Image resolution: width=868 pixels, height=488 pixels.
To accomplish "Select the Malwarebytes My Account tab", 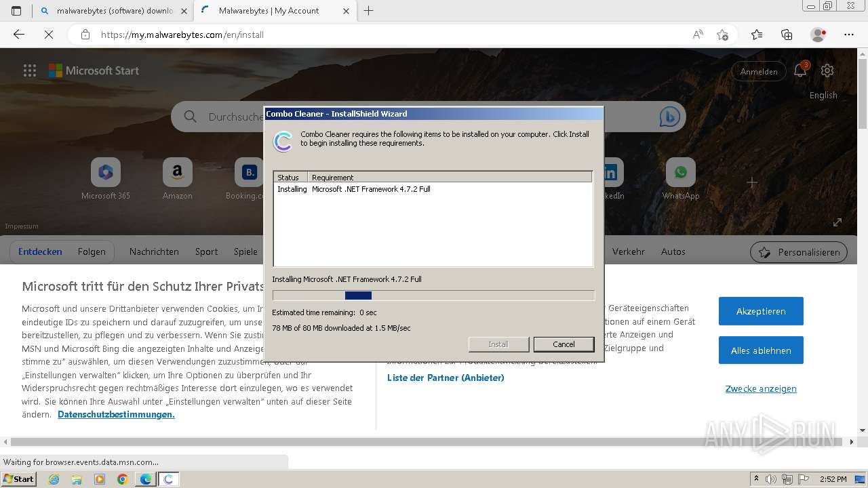I will [x=275, y=11].
